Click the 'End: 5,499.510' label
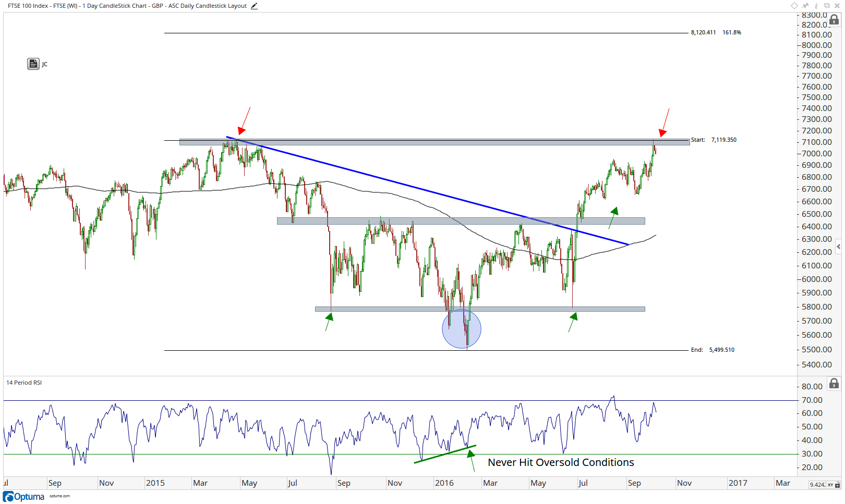This screenshot has width=845, height=504. [713, 350]
